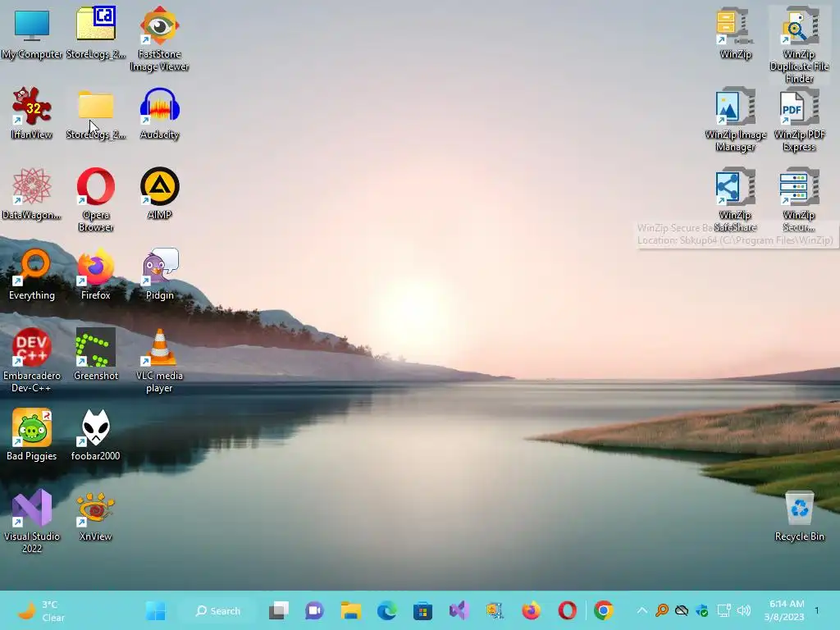The width and height of the screenshot is (840, 630).
Task: Launch Microsoft Edge from taskbar
Action: (387, 610)
